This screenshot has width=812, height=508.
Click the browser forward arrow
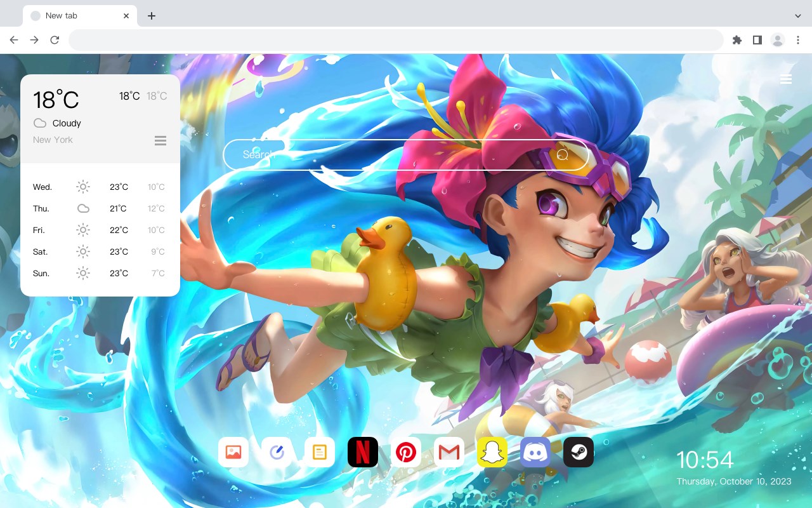pos(34,40)
